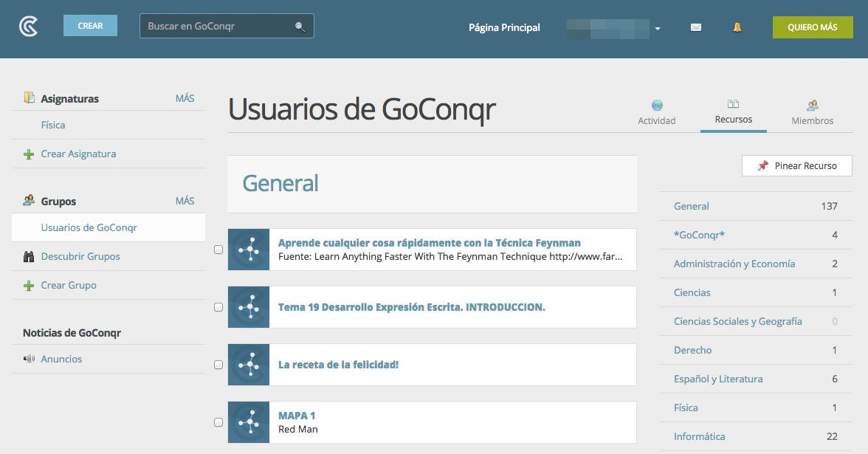Click the CREAR button

point(90,25)
